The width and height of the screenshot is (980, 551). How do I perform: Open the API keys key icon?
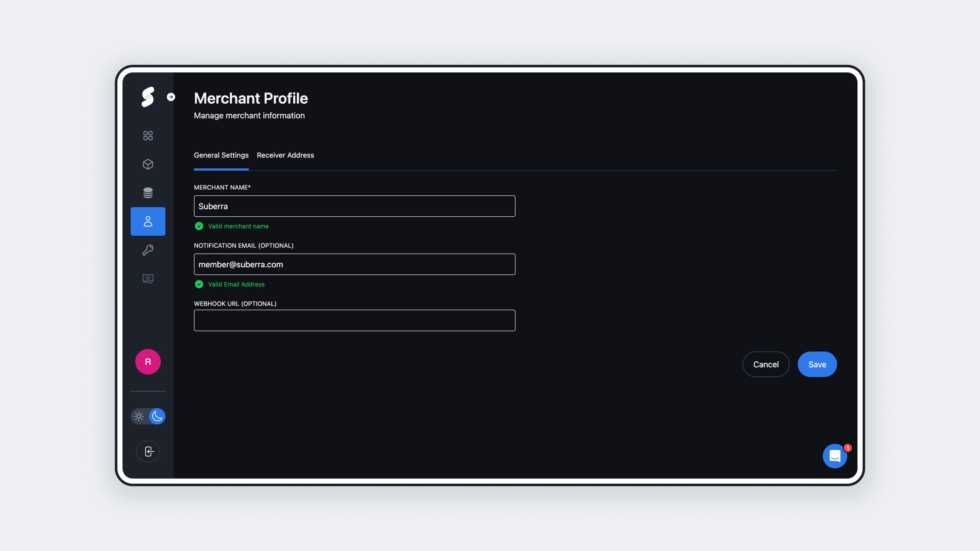coord(148,250)
